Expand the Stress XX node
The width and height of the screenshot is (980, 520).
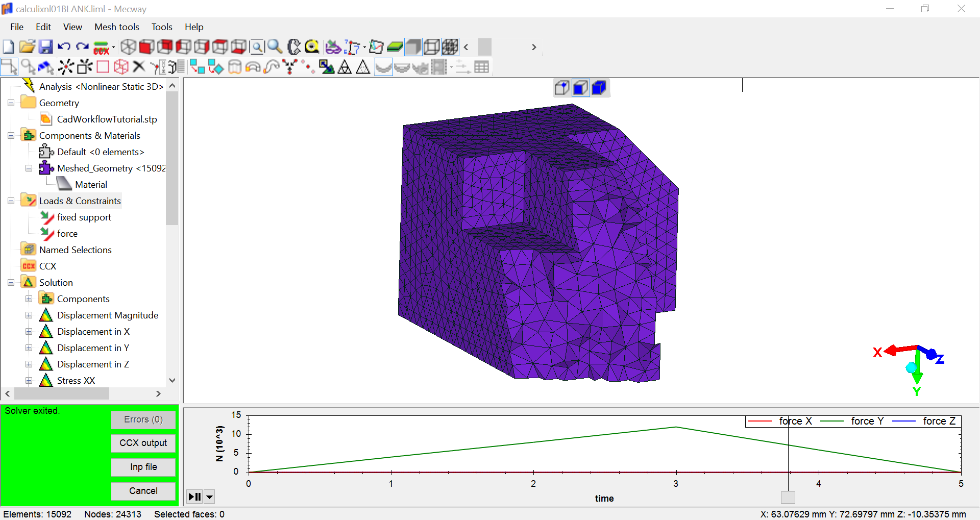[x=29, y=381]
